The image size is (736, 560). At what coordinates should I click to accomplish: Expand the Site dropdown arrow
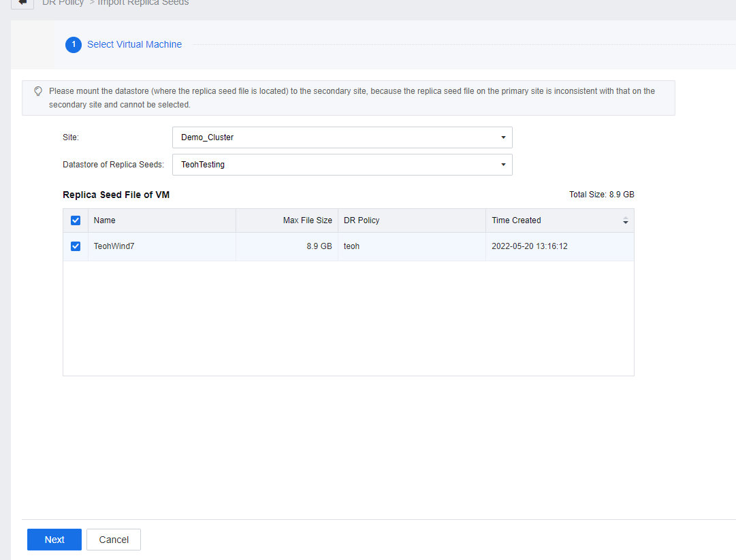point(502,137)
